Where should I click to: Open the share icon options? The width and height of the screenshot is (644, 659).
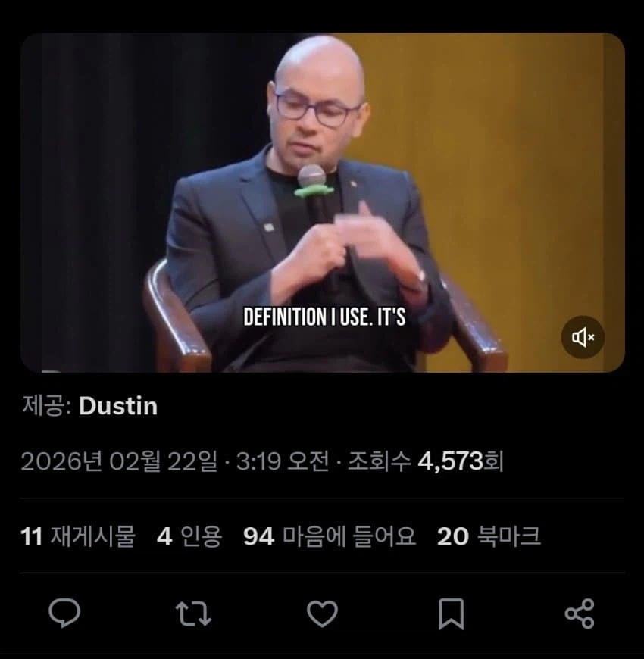pyautogui.click(x=580, y=614)
